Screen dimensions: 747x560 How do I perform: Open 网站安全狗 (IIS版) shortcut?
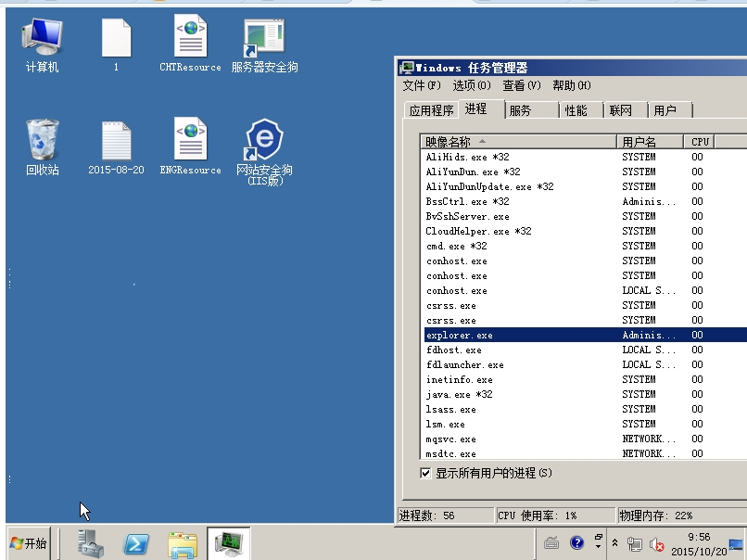click(x=264, y=146)
